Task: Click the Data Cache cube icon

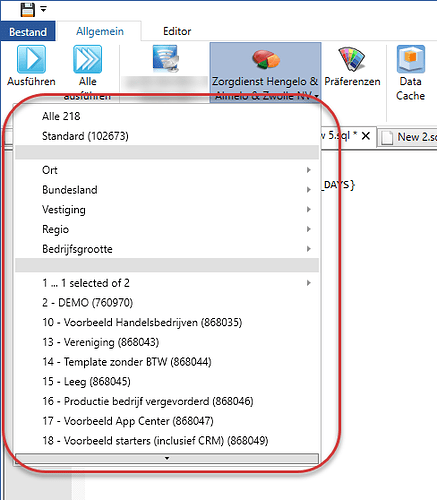Action: point(411,59)
